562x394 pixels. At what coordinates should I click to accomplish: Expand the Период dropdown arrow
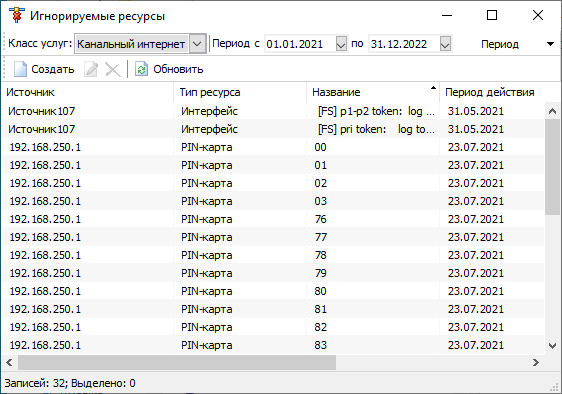[x=550, y=44]
